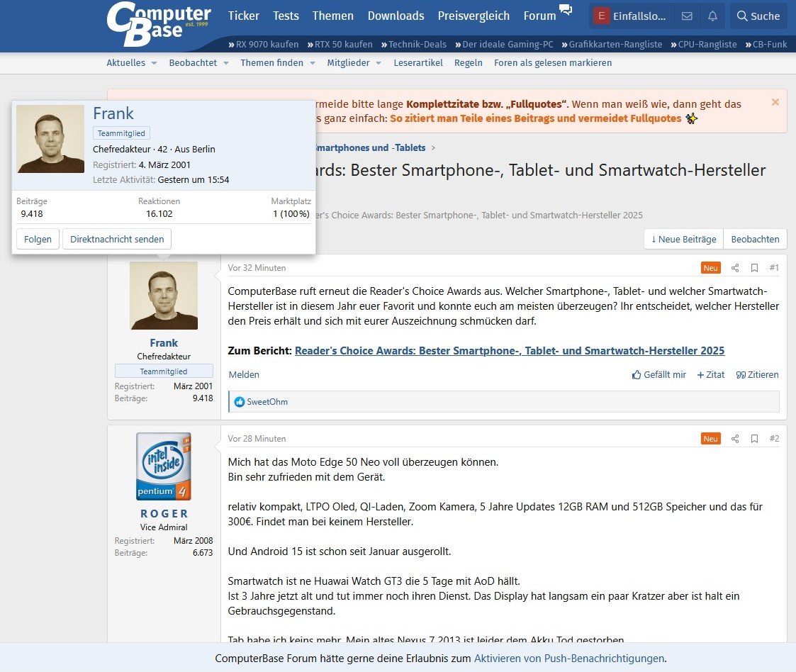This screenshot has width=796, height=672.
Task: Click the SweetOhm reaction like icon
Action: pyautogui.click(x=240, y=402)
